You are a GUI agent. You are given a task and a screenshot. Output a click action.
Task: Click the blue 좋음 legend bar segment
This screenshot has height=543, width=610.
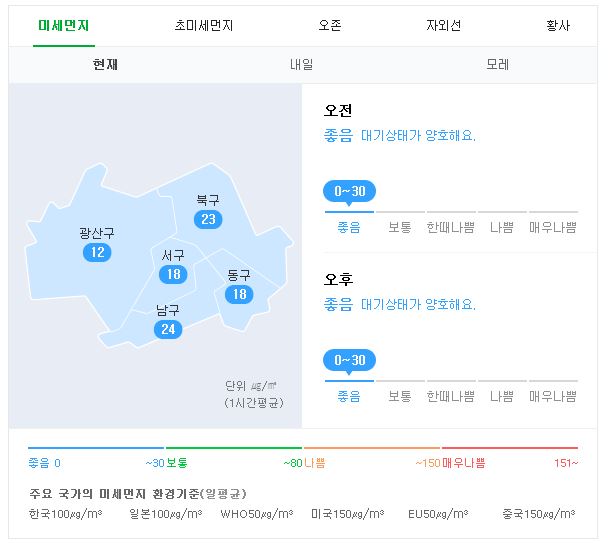click(x=96, y=448)
